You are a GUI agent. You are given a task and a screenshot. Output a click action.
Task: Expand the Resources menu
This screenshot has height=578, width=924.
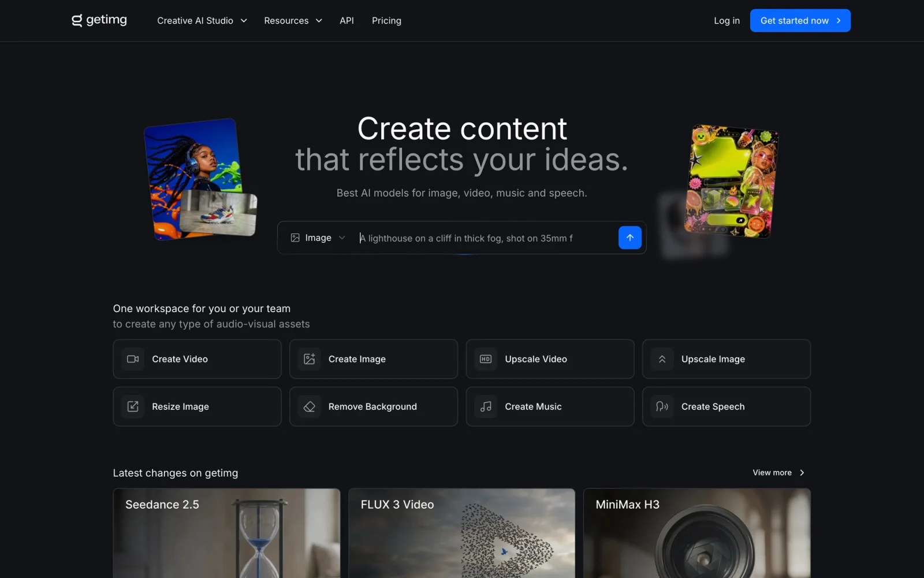point(293,21)
